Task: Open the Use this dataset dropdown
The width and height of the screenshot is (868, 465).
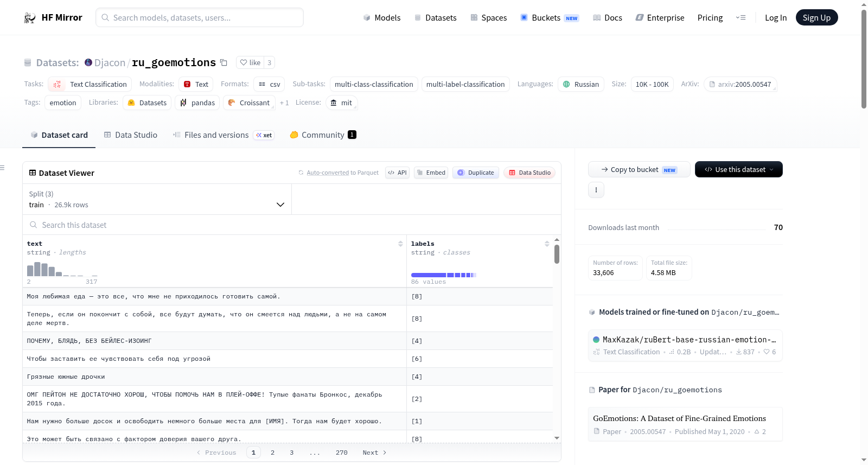Action: pos(738,169)
